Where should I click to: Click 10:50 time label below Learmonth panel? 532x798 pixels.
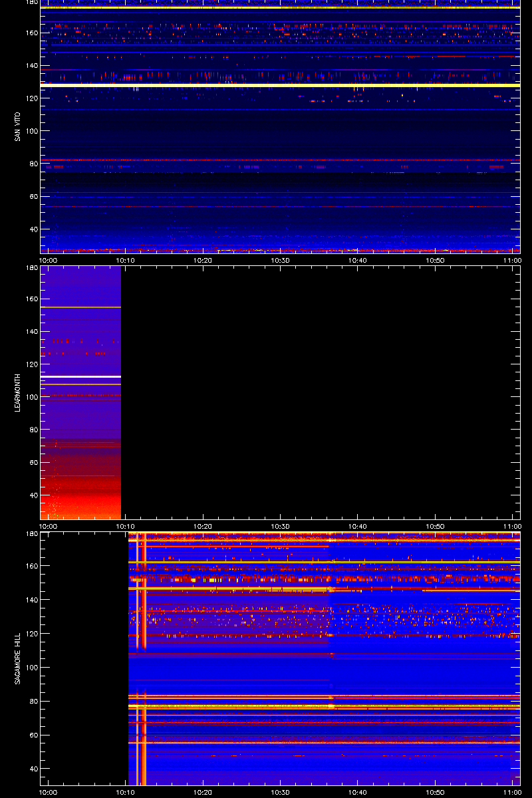tap(435, 526)
